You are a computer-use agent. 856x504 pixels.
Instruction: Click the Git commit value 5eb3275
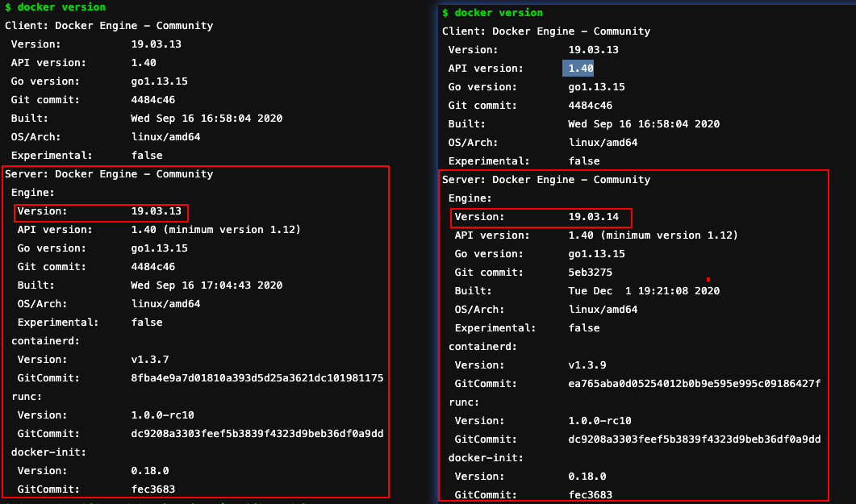coord(590,273)
